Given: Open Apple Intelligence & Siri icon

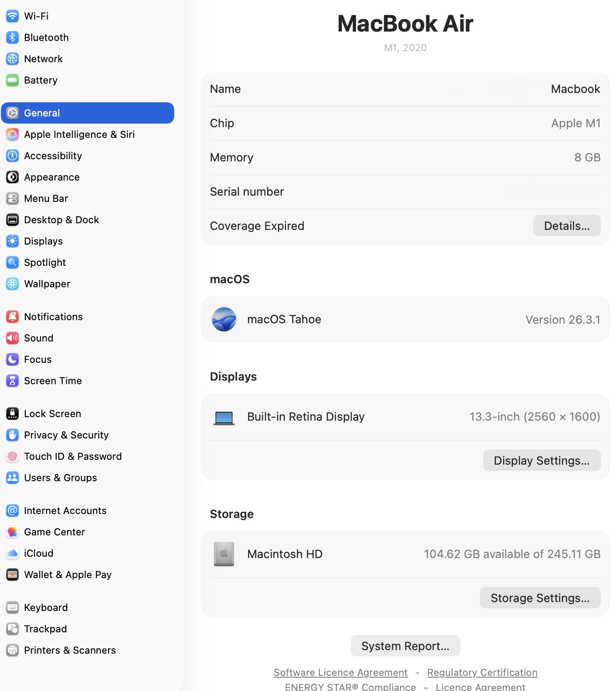Looking at the screenshot, I should [12, 134].
